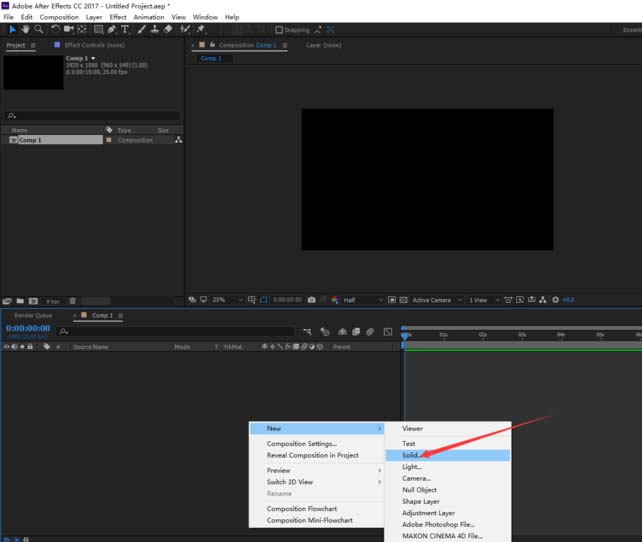Create a new folder in Project panel
Image resolution: width=642 pixels, height=542 pixels.
click(x=20, y=300)
